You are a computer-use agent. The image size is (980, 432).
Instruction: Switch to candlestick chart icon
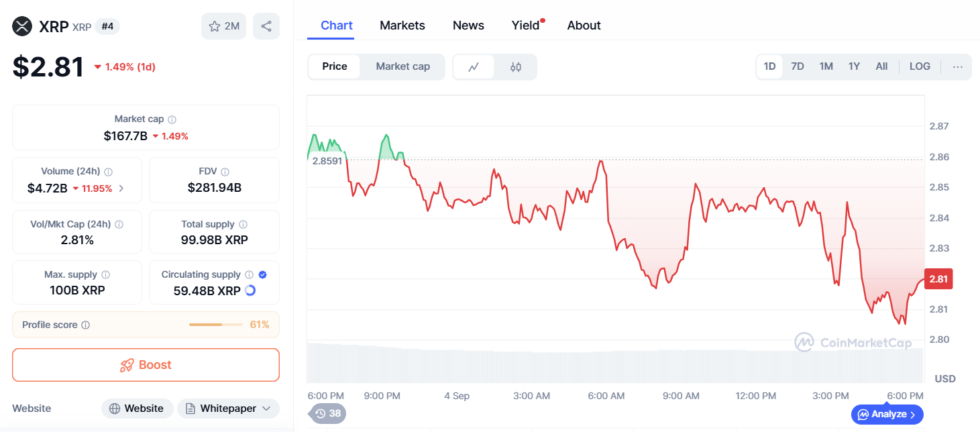tap(515, 66)
